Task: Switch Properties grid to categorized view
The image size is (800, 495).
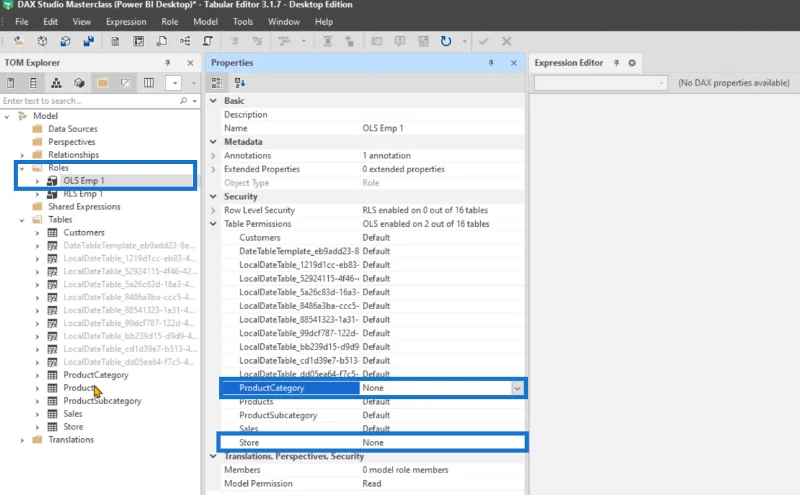Action: [x=217, y=83]
